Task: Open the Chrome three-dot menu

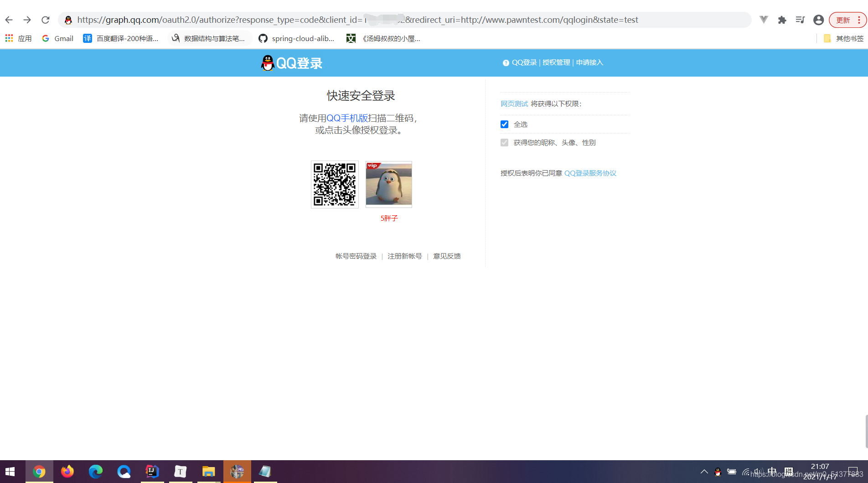Action: point(859,20)
